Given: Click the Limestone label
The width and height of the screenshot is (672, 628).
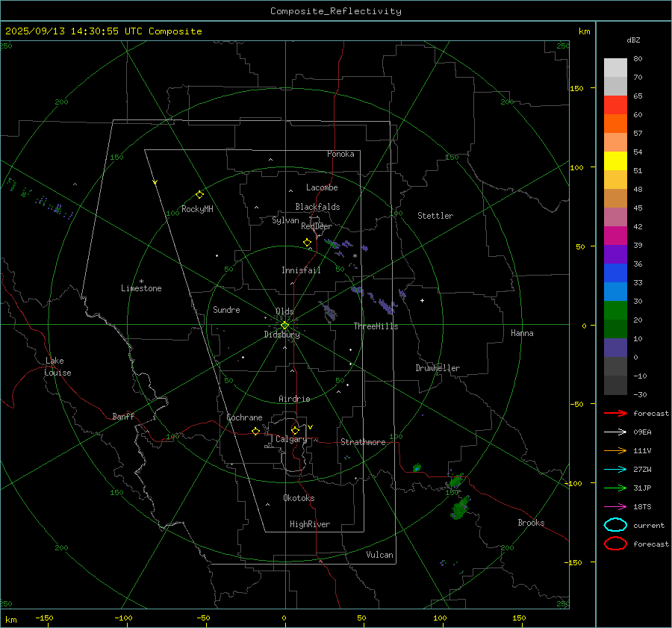Looking at the screenshot, I should point(141,288).
